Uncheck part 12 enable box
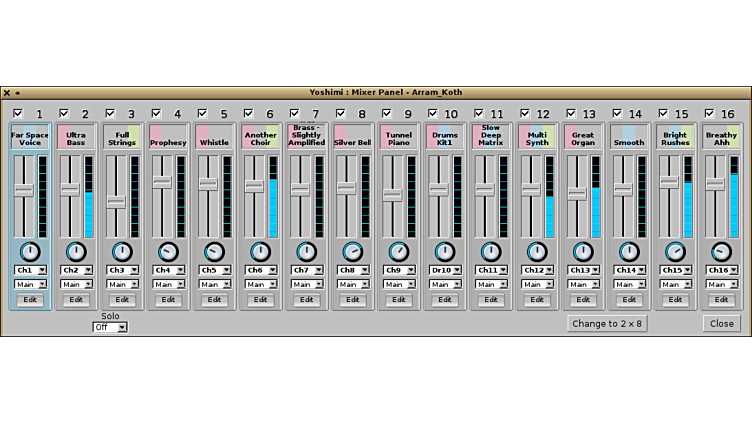The image size is (752, 423). 525,113
